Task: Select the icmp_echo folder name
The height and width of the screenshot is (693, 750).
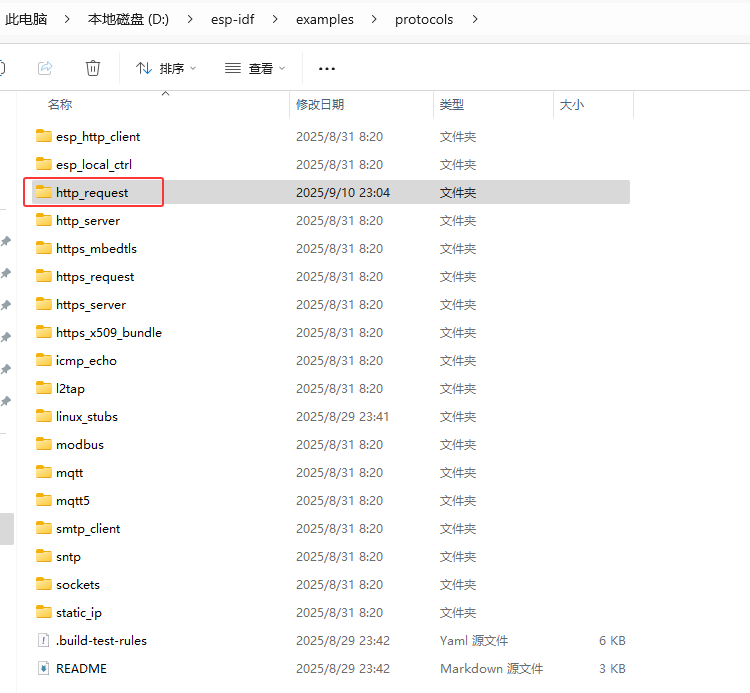Action: 86,361
